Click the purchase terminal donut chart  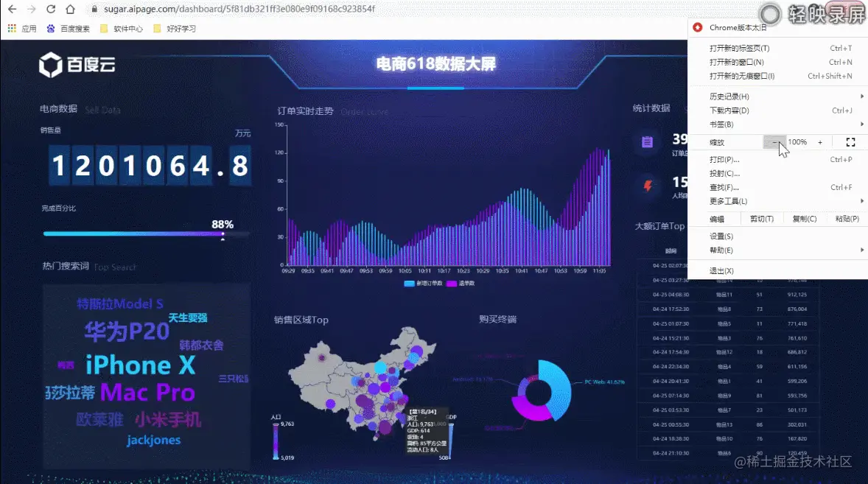point(541,390)
